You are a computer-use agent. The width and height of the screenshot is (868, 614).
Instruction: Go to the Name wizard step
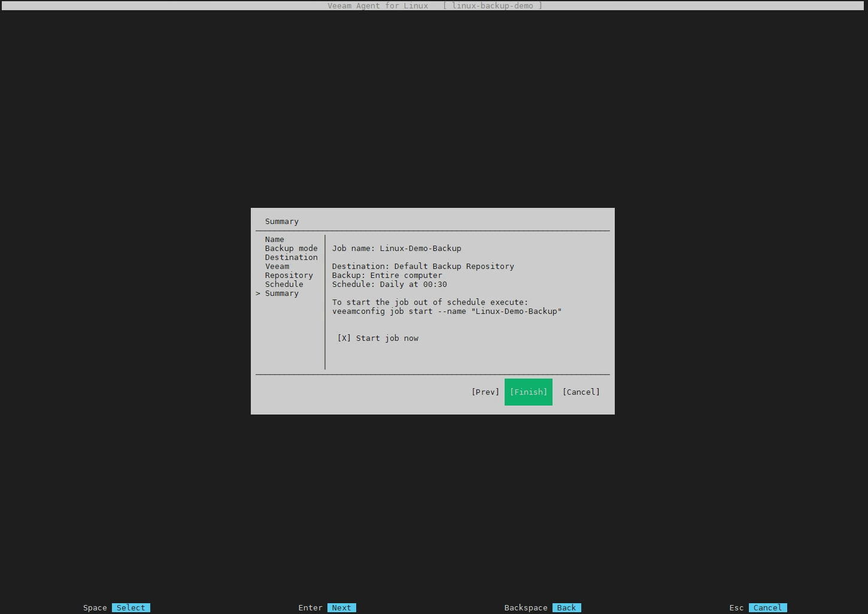(x=274, y=240)
